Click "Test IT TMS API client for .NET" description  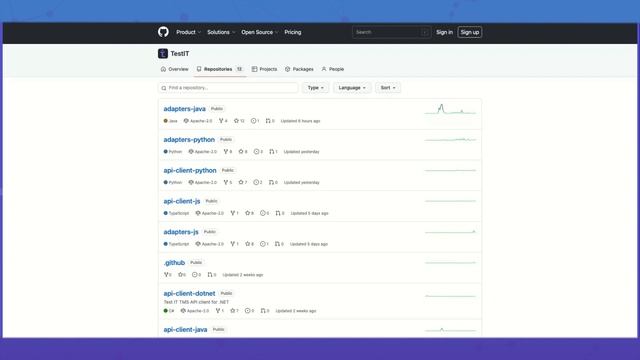click(196, 302)
